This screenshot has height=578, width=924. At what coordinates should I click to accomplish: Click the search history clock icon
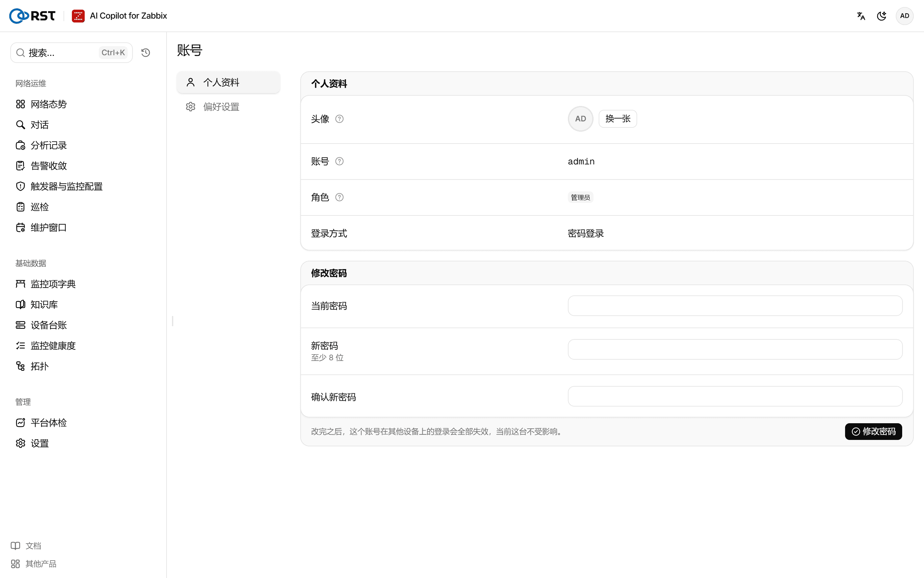click(145, 53)
